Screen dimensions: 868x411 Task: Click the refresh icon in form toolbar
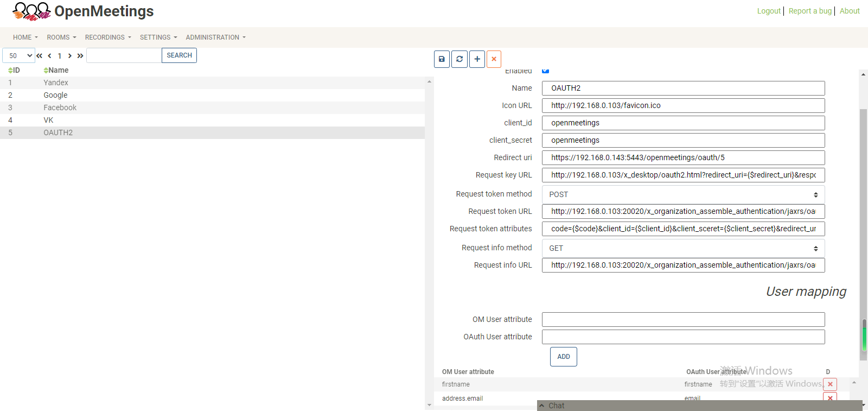(459, 59)
